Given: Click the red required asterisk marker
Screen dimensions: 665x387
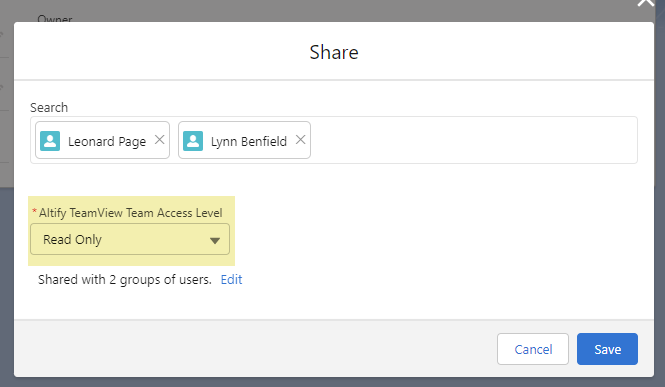Looking at the screenshot, I should (x=34, y=211).
